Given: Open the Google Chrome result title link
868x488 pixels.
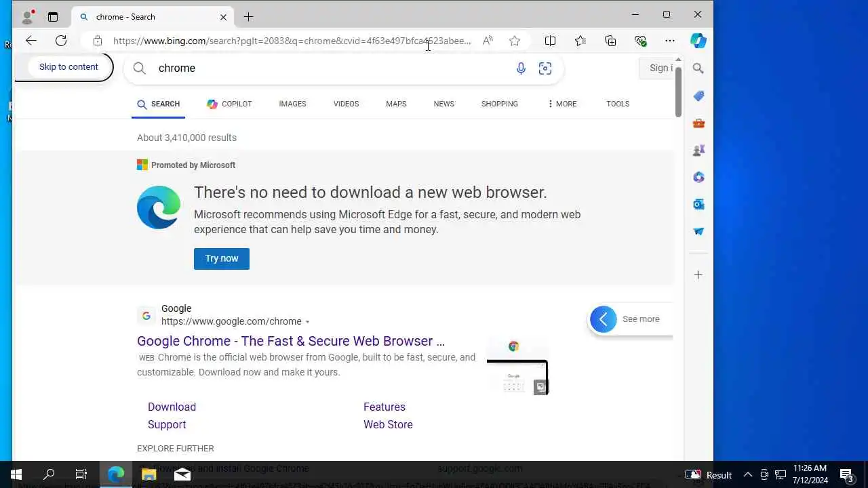Looking at the screenshot, I should tap(291, 341).
